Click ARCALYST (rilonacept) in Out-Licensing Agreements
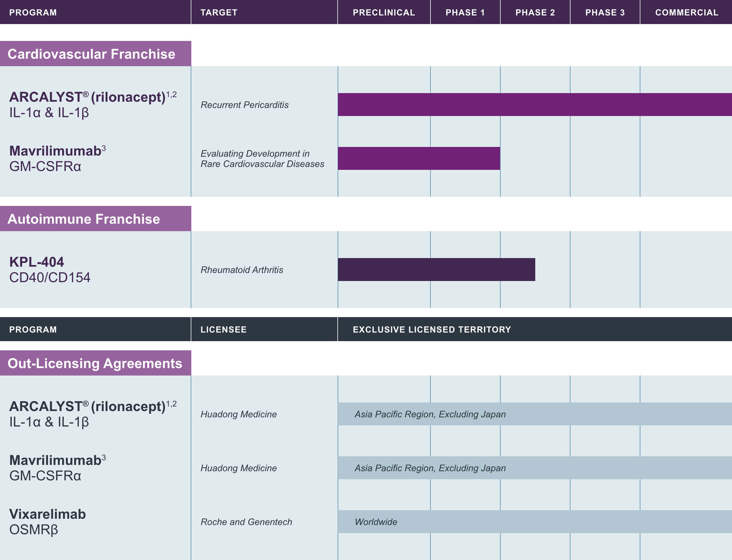The image size is (732, 560). coord(93,406)
